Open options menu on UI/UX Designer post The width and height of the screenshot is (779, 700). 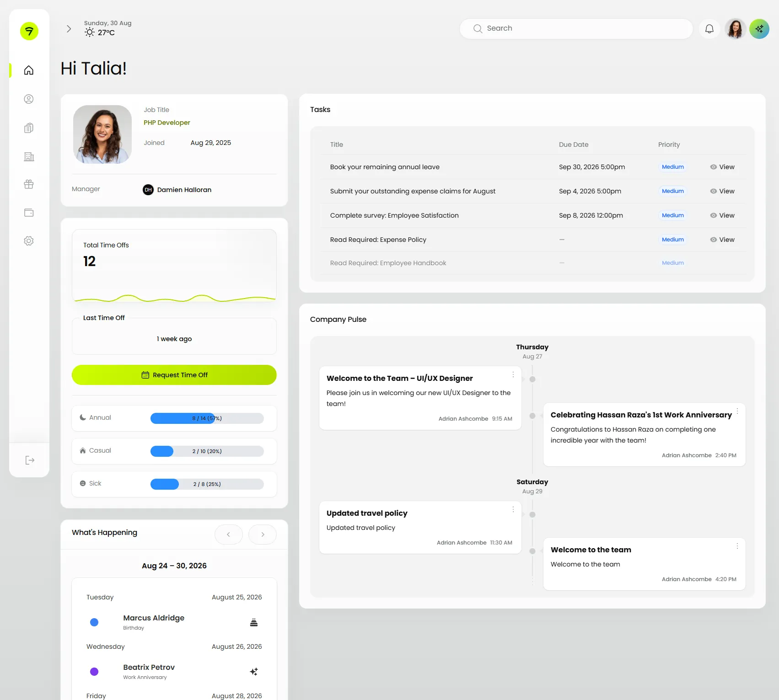tap(513, 374)
